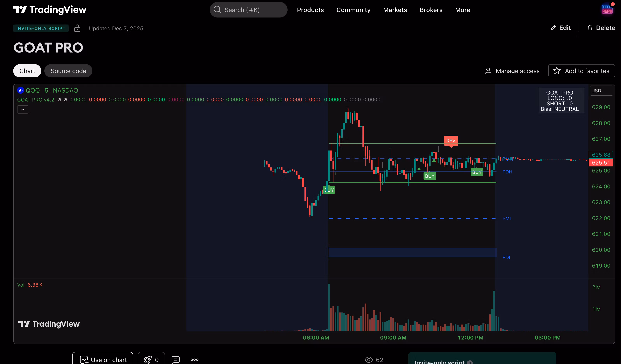Open the three-dot more options menu

(194, 360)
